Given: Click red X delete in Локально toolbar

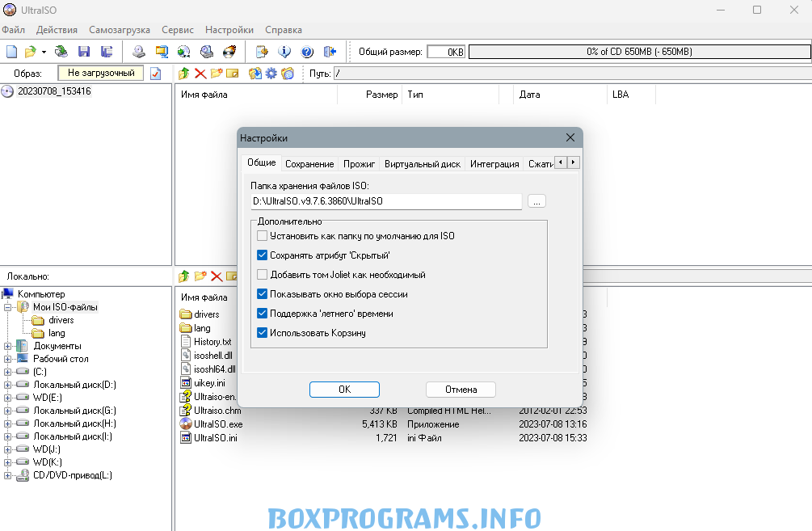Looking at the screenshot, I should (x=217, y=276).
